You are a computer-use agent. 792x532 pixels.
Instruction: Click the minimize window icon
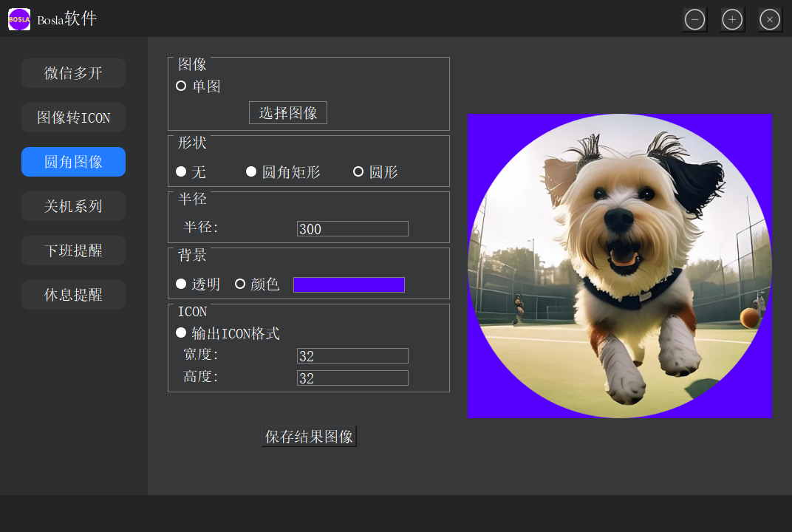pyautogui.click(x=694, y=20)
